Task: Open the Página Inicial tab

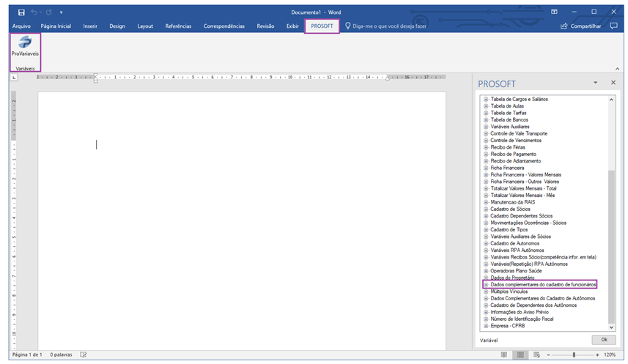Action: click(56, 26)
